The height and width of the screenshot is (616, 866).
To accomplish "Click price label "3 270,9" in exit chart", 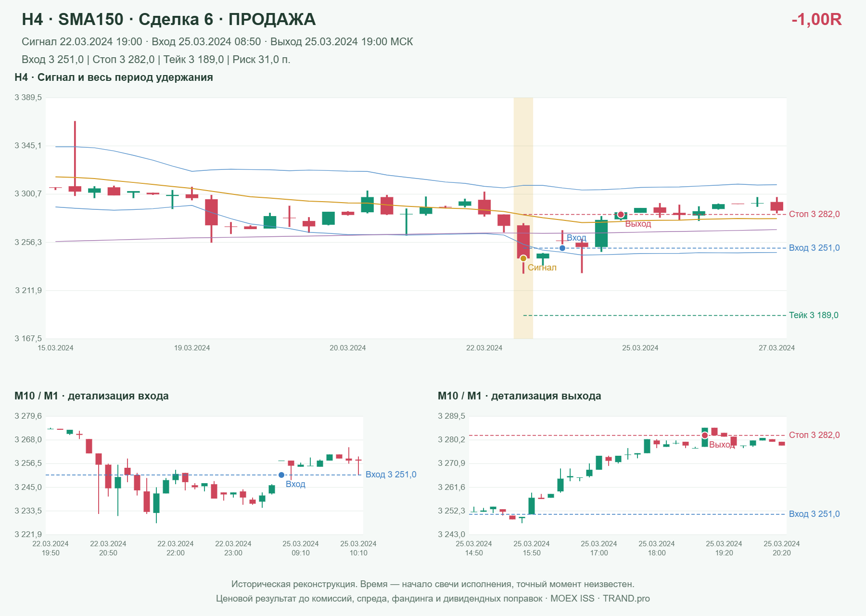I will [452, 463].
